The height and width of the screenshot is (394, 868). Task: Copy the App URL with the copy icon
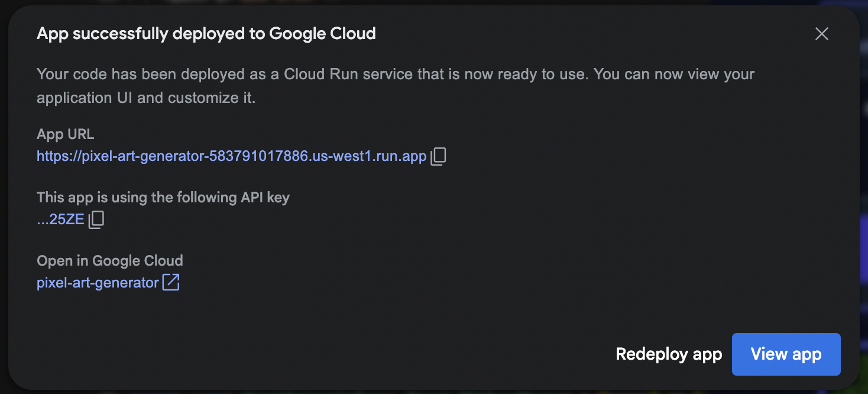(438, 156)
